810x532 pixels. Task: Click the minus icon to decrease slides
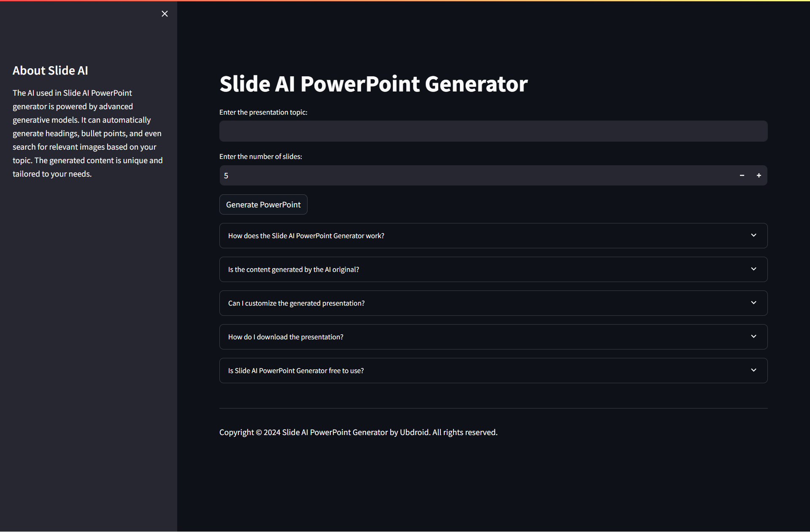click(742, 175)
